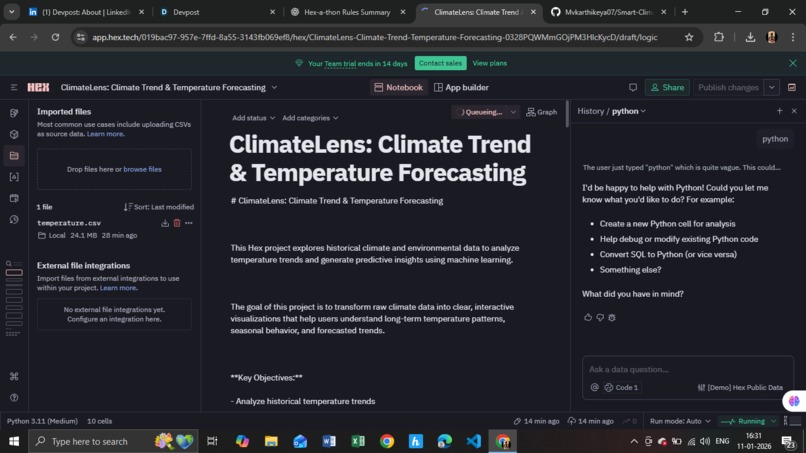The width and height of the screenshot is (806, 453).
Task: Click Publish changes button
Action: click(x=728, y=87)
